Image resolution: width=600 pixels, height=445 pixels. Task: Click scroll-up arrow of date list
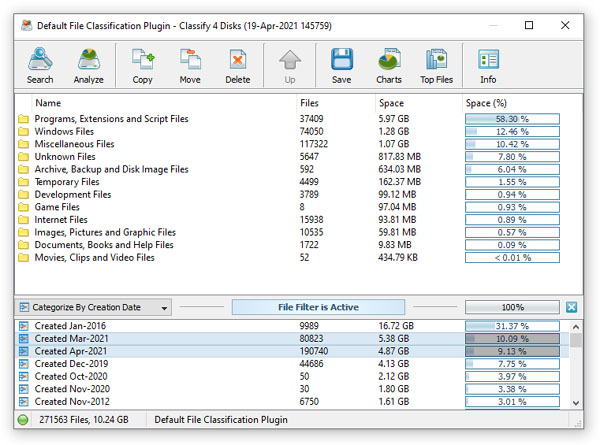coord(576,327)
